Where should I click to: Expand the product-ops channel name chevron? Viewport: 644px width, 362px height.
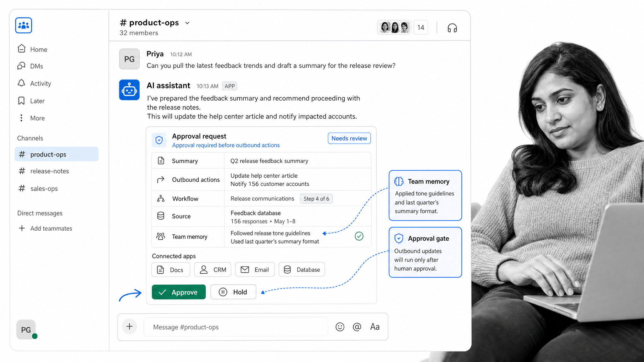(x=187, y=23)
